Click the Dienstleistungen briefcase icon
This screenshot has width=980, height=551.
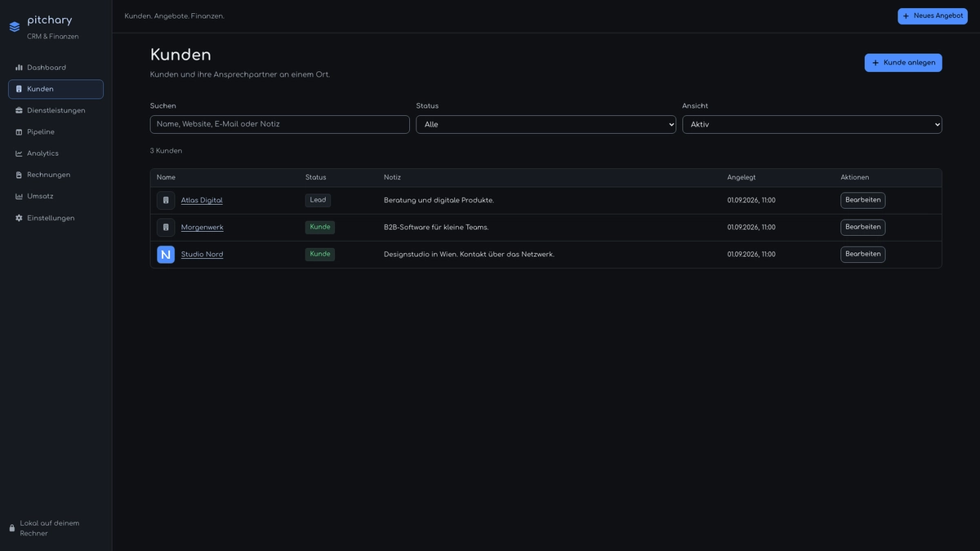(x=19, y=110)
